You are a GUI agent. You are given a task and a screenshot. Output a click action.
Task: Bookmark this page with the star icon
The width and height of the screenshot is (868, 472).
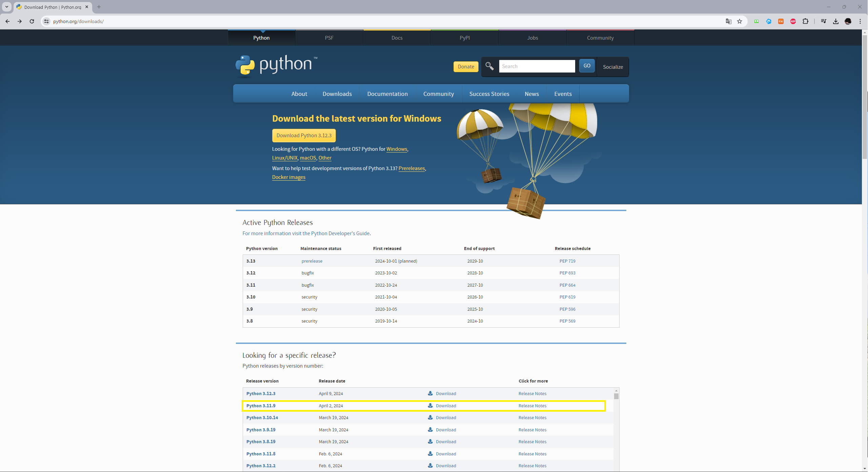[740, 21]
